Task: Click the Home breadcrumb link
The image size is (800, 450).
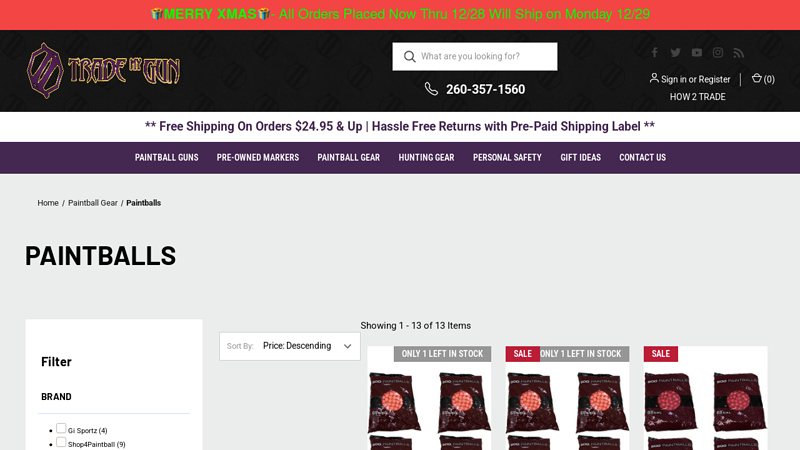Action: coord(48,203)
